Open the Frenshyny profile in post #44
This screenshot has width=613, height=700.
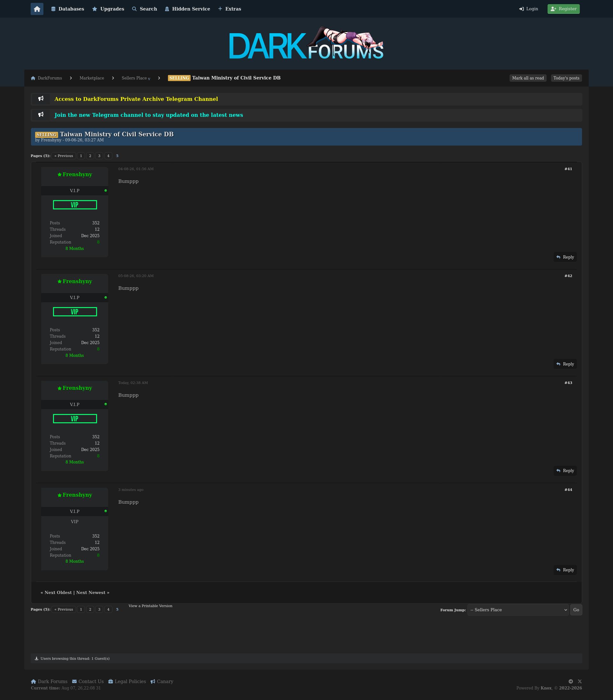[77, 495]
